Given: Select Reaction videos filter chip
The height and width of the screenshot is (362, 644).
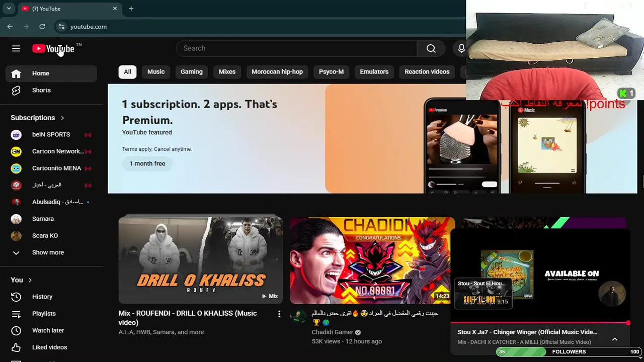Looking at the screenshot, I should click(427, 72).
